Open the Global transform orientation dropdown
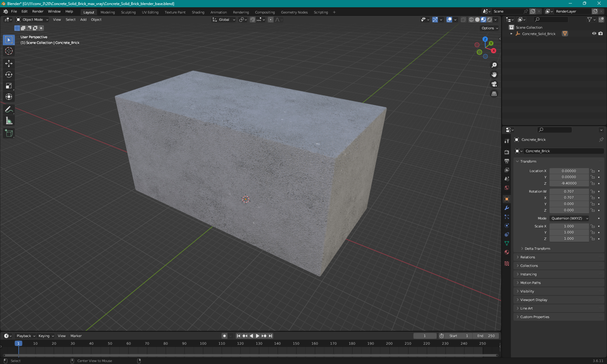The height and width of the screenshot is (364, 607). pyautogui.click(x=224, y=20)
